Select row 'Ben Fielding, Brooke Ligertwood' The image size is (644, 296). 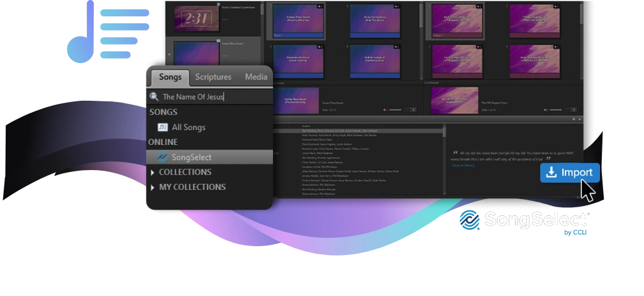coord(359,158)
